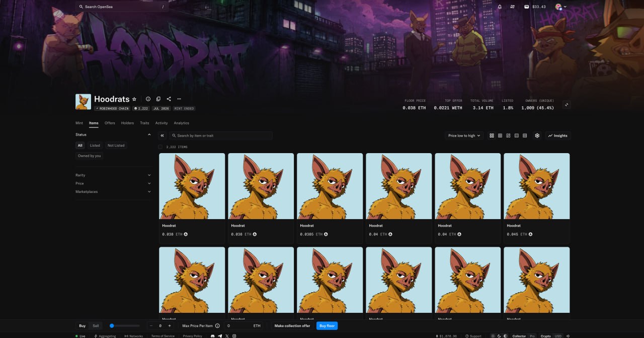The width and height of the screenshot is (644, 338).
Task: Click the Buy floor button
Action: 327,326
